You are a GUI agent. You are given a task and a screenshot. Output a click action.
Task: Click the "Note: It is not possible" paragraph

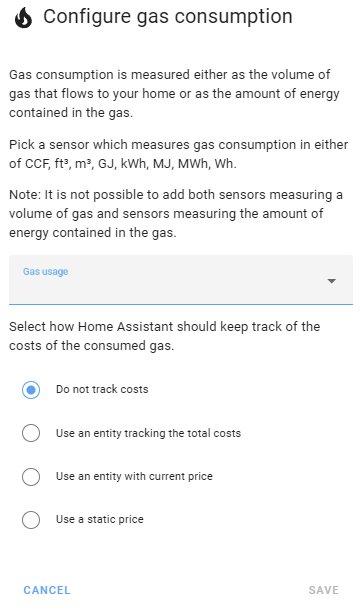(176, 213)
